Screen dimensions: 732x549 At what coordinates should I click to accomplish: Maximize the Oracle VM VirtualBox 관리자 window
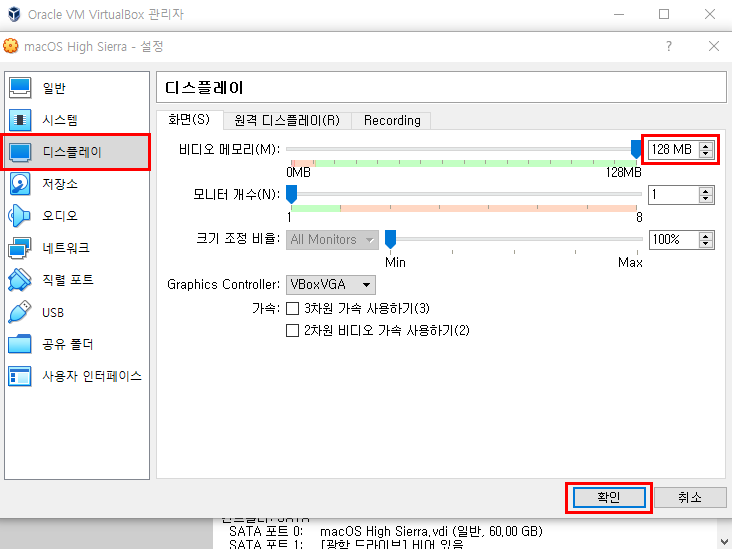point(664,14)
